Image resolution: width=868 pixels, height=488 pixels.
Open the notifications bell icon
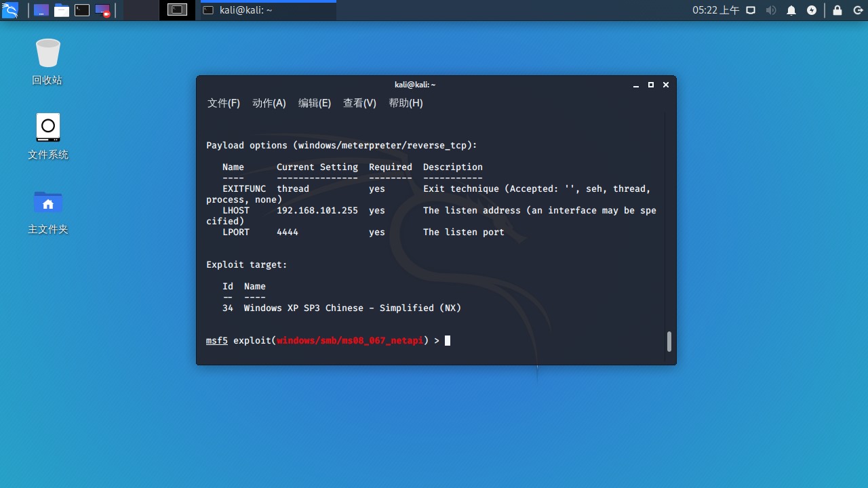(791, 10)
